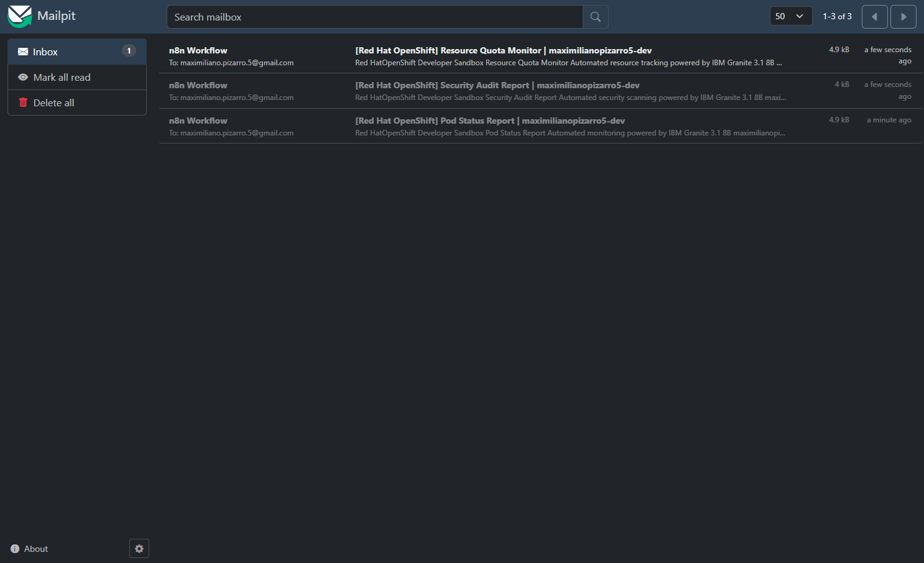The image size is (924, 563).
Task: Click Delete all
Action: tap(55, 102)
